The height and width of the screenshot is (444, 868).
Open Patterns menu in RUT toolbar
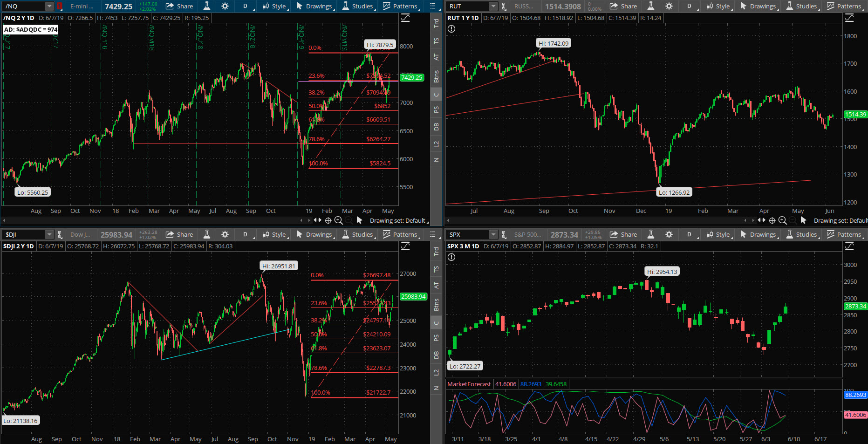[845, 6]
